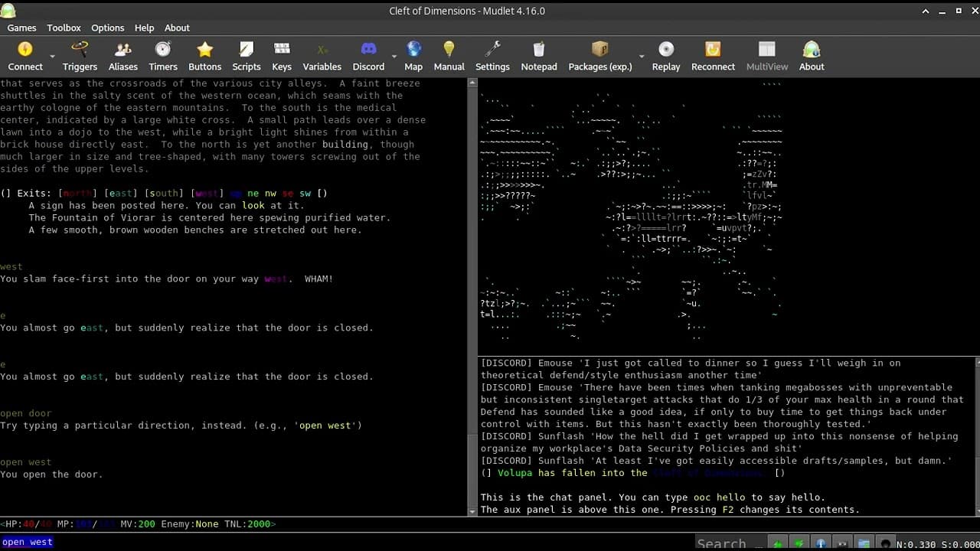The width and height of the screenshot is (980, 551).
Task: Click the Manual toolbar button
Action: tap(449, 57)
